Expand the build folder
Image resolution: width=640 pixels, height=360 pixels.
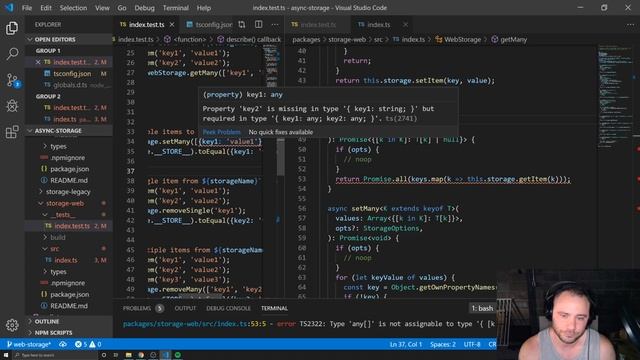[x=57, y=237]
